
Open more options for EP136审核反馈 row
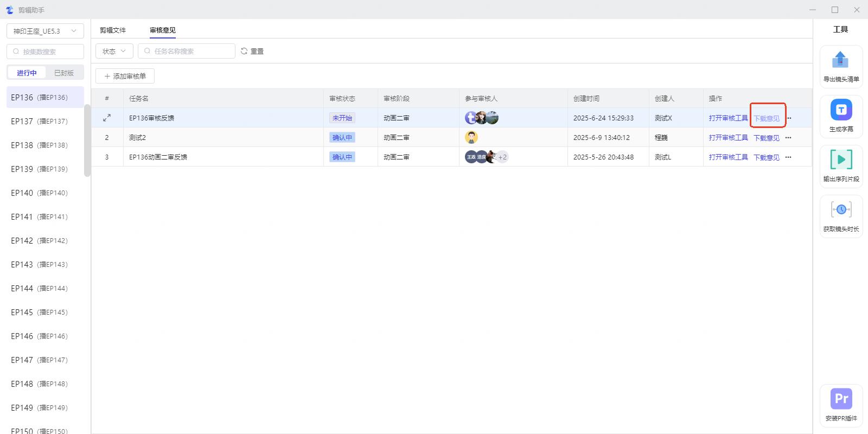[x=789, y=118]
